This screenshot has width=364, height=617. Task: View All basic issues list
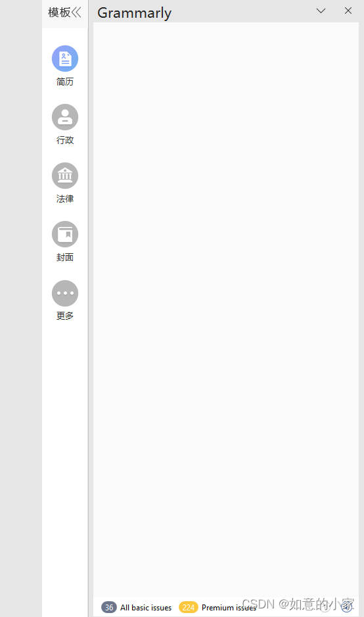point(146,608)
